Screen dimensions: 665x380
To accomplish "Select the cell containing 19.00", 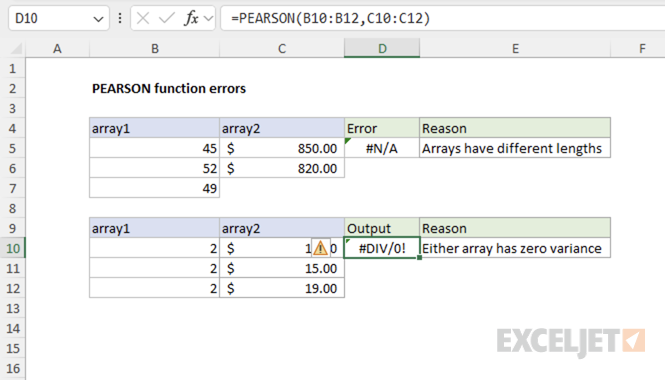I will pyautogui.click(x=282, y=288).
